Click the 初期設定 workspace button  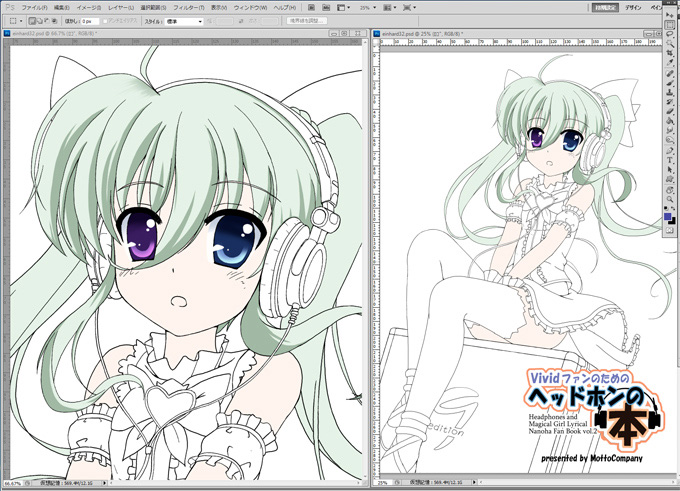click(x=602, y=7)
